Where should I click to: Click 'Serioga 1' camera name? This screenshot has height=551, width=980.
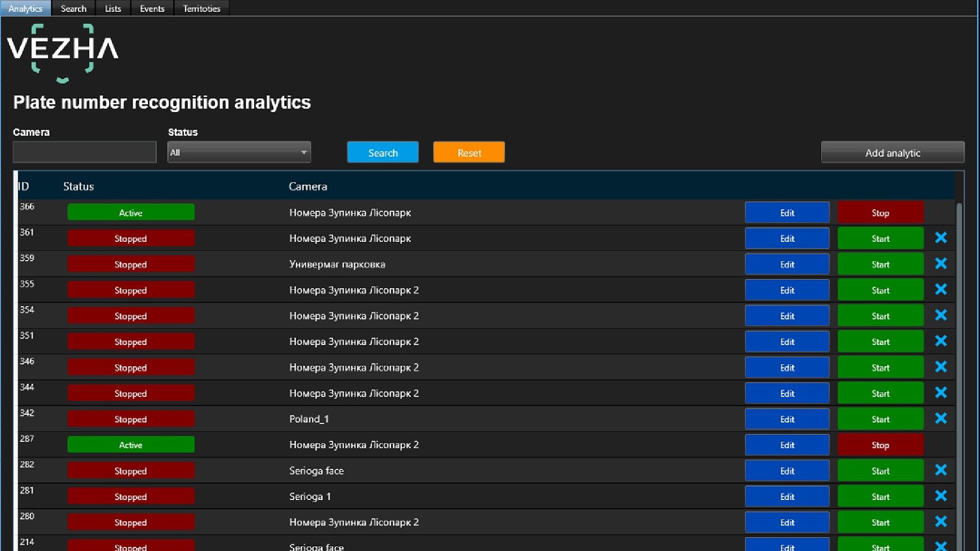310,496
